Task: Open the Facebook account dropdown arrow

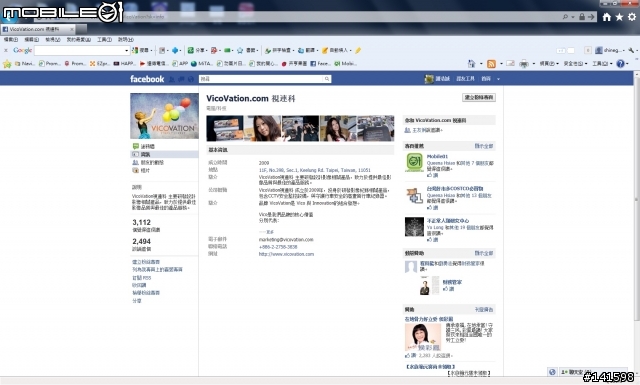Action: click(x=498, y=79)
